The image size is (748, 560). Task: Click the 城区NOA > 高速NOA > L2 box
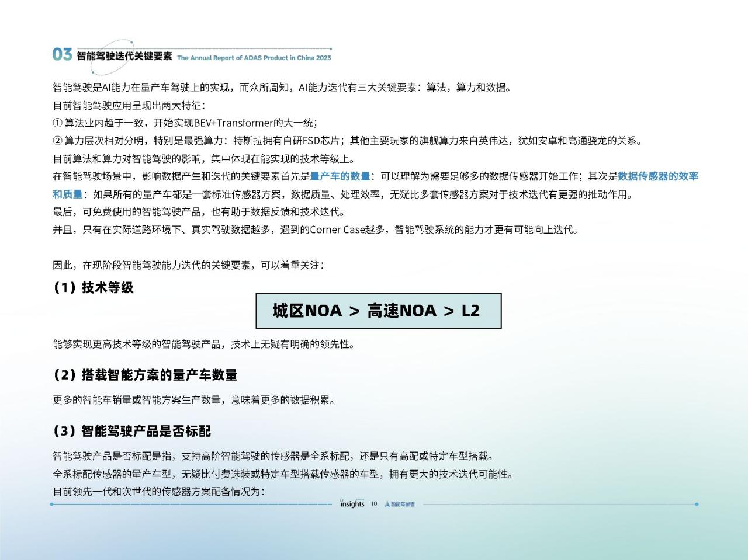(x=379, y=311)
